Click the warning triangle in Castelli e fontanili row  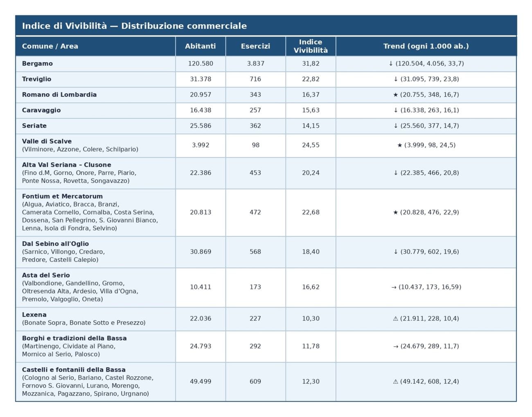[x=395, y=381]
